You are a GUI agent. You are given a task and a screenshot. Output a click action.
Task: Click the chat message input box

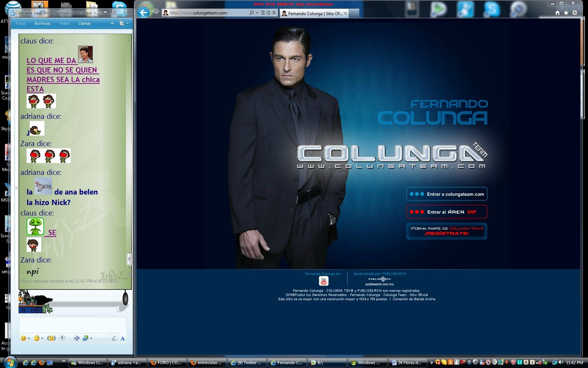(72, 325)
